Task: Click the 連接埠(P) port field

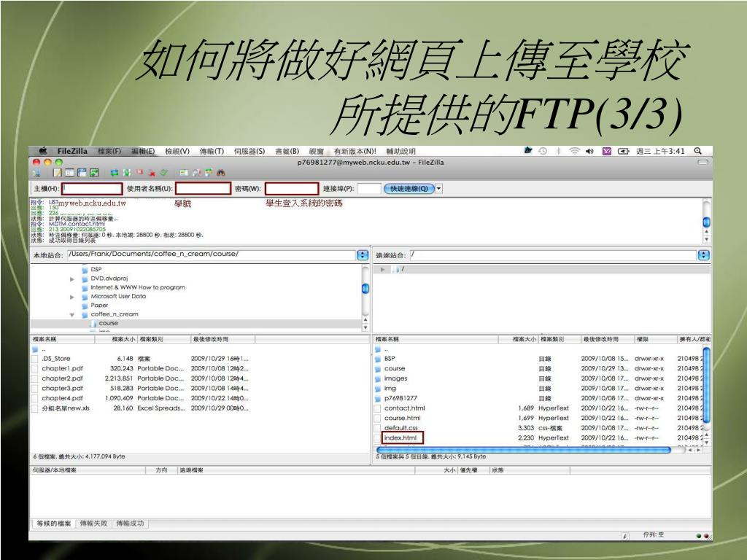Action: [369, 189]
